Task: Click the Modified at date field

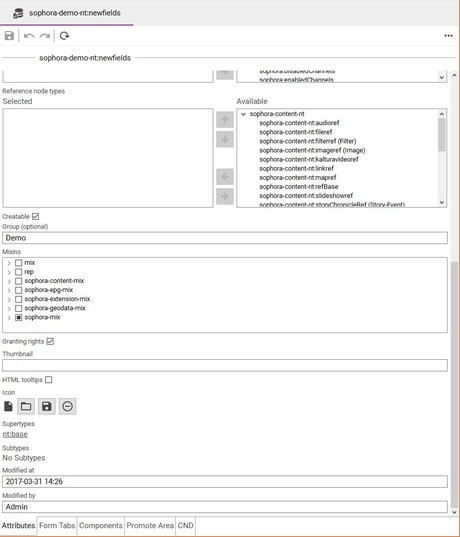Action: [225, 482]
